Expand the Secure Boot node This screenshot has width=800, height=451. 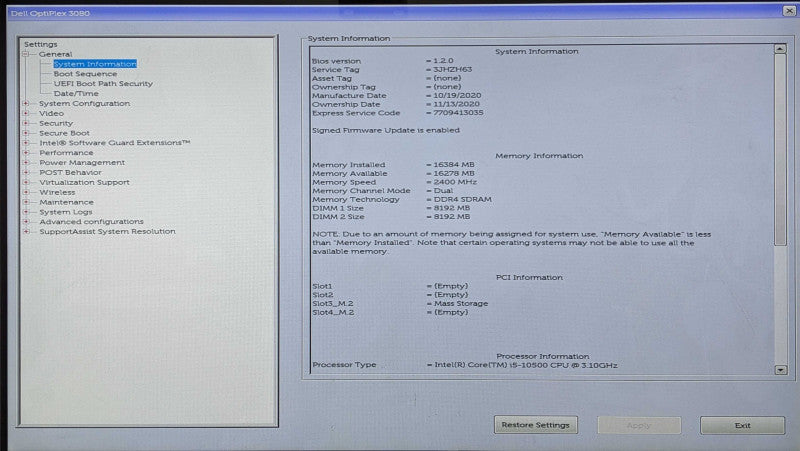[26, 133]
